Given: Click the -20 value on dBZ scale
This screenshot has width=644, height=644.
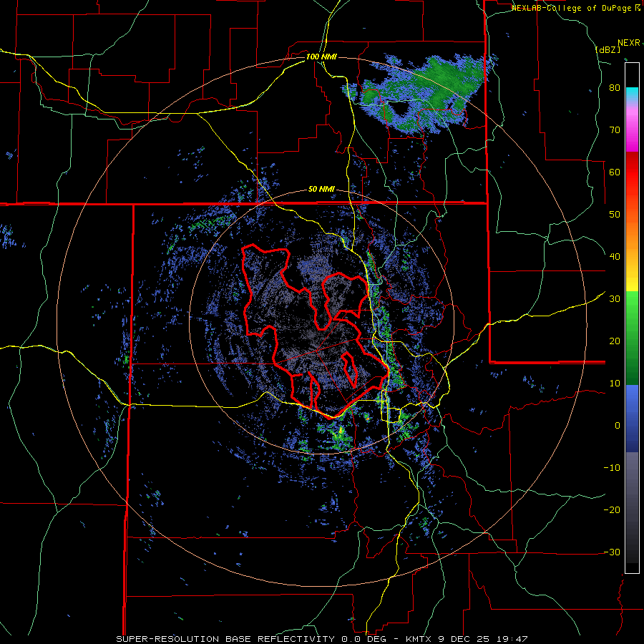Looking at the screenshot, I should coord(612,509).
